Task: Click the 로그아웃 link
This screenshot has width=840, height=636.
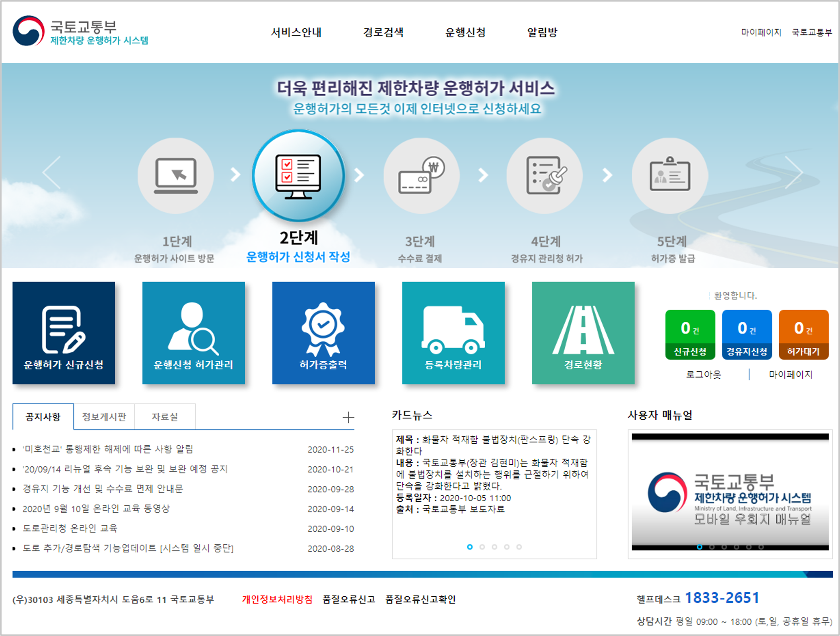Action: pyautogui.click(x=703, y=374)
